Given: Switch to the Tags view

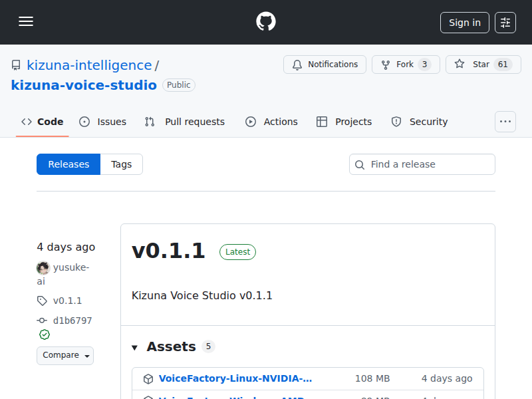Looking at the screenshot, I should coord(121,164).
